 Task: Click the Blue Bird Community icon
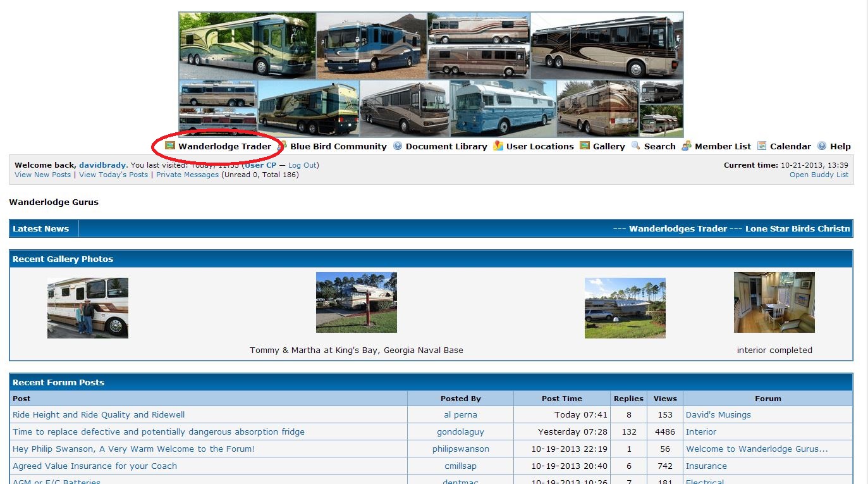tap(283, 146)
